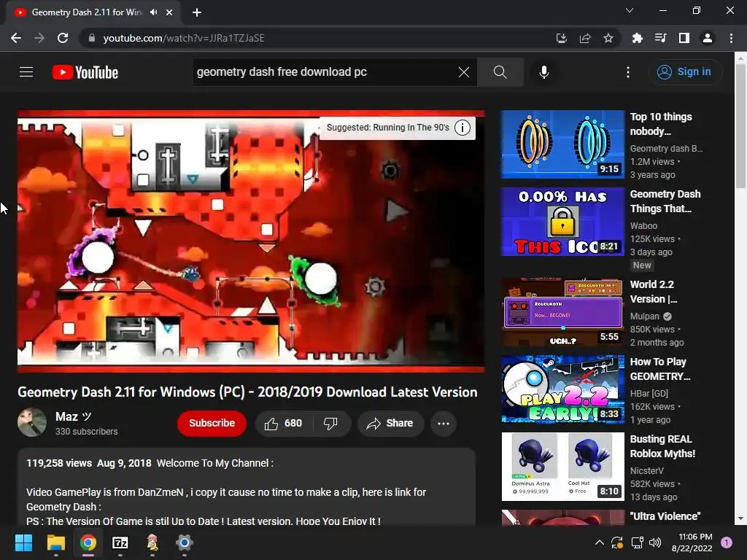Open the YouTube guide hamburger menu
The height and width of the screenshot is (560, 747).
tap(26, 72)
